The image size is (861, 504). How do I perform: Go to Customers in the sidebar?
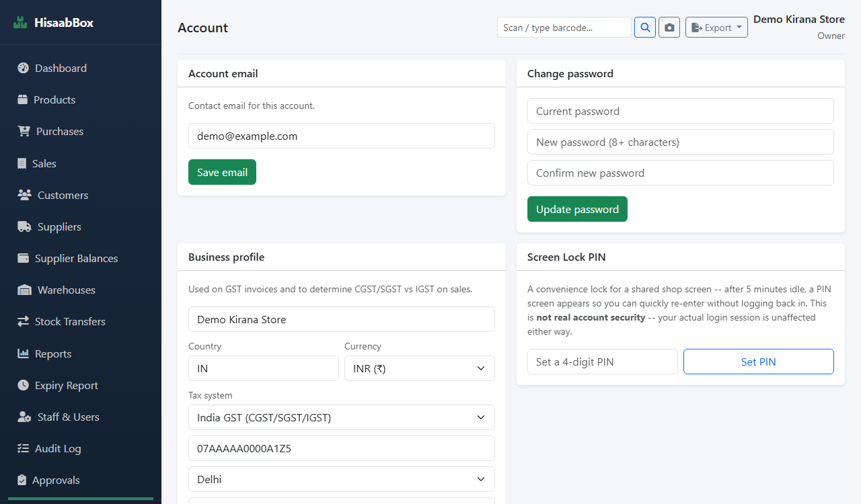click(81, 195)
